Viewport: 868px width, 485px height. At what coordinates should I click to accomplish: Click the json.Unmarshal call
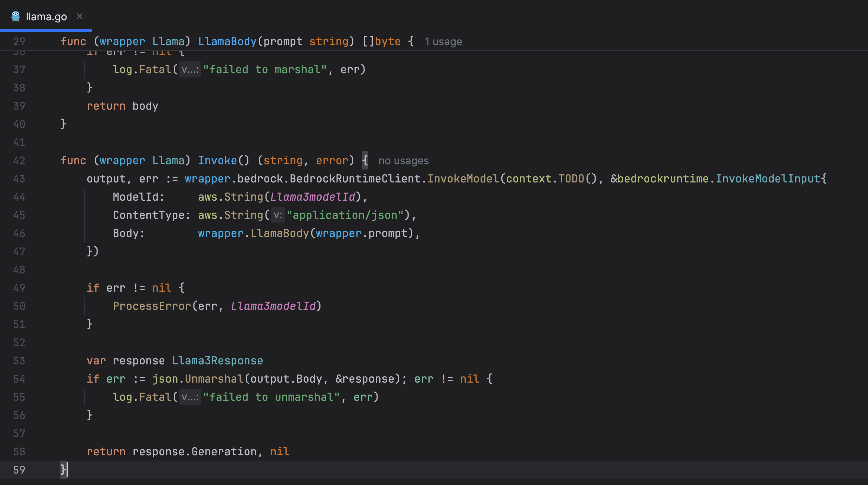click(214, 379)
